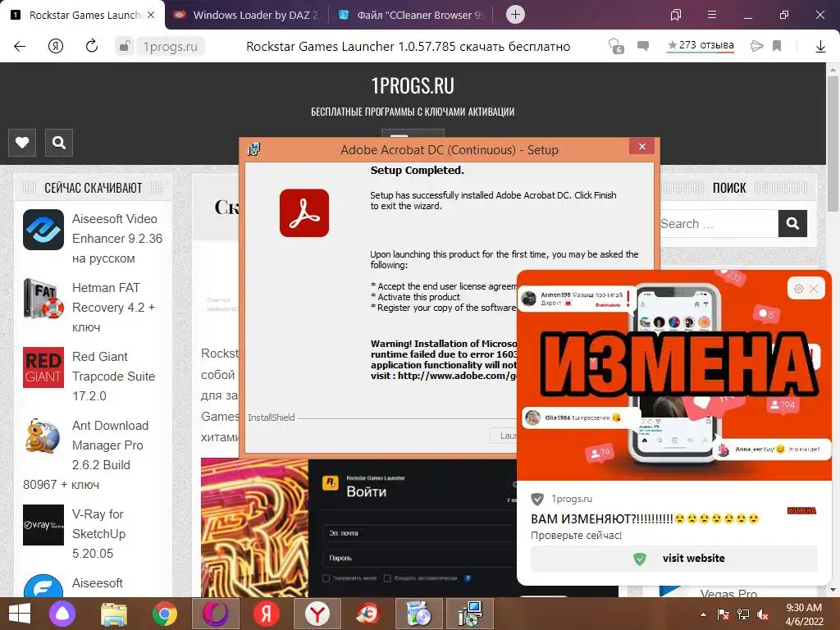Click the Ant Download Manager ant icon
This screenshot has height=630, width=840.
(x=43, y=436)
